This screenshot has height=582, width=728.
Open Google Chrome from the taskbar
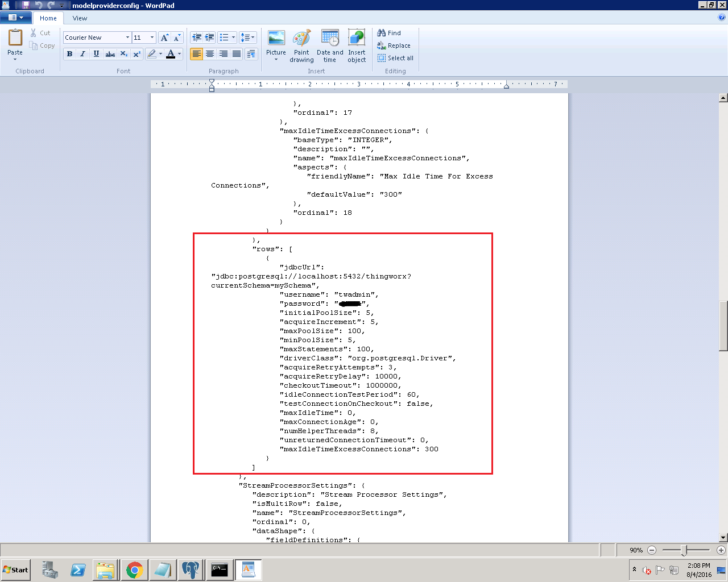135,570
